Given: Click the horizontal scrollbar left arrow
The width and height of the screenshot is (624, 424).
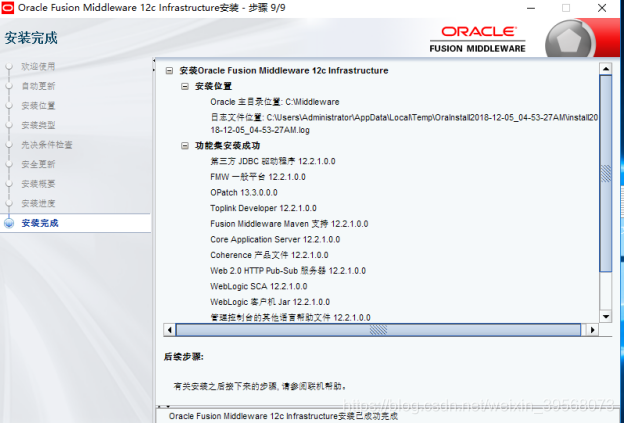Looking at the screenshot, I should pyautogui.click(x=170, y=330).
